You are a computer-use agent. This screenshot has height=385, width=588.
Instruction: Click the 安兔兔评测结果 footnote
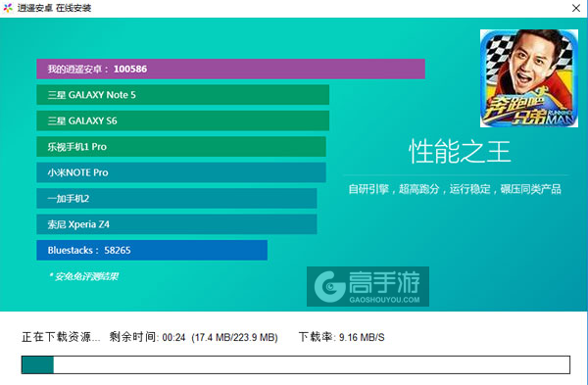tap(84, 276)
